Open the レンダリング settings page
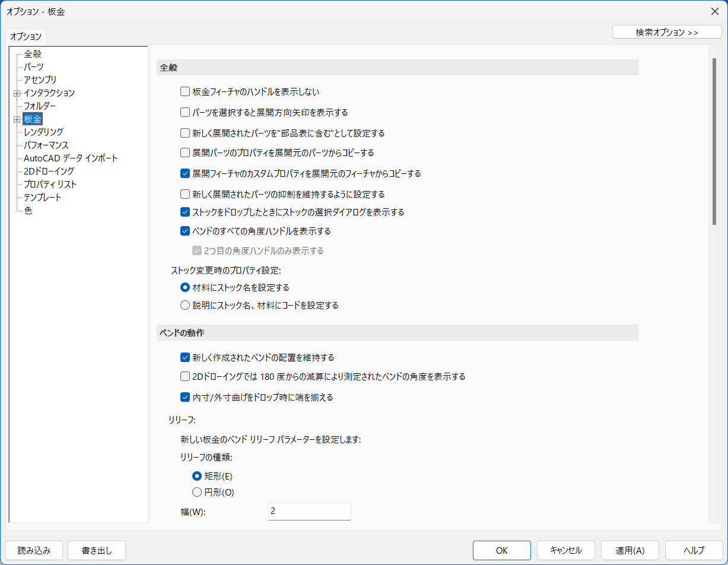This screenshot has width=728, height=565. coord(43,132)
